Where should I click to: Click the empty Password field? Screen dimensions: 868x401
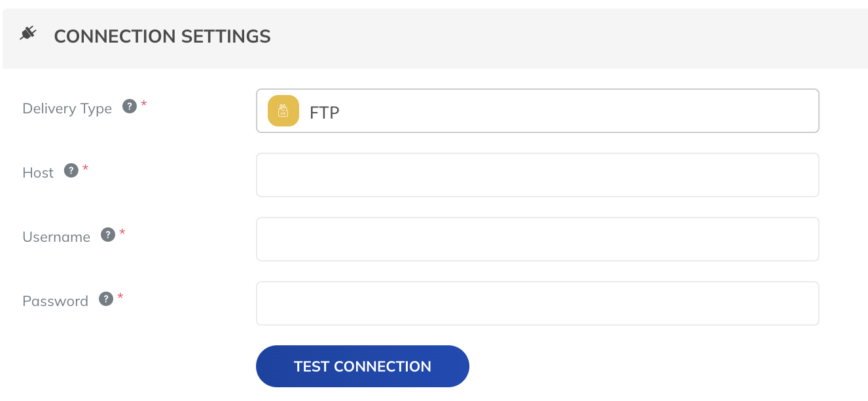click(x=537, y=303)
